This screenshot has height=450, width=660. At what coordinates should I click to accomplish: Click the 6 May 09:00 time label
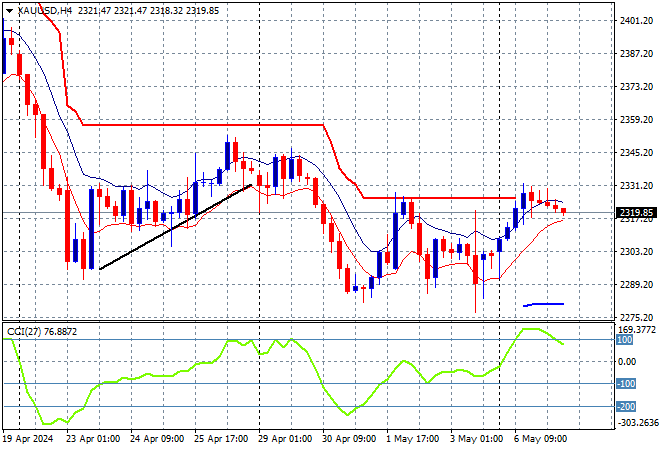coord(540,439)
